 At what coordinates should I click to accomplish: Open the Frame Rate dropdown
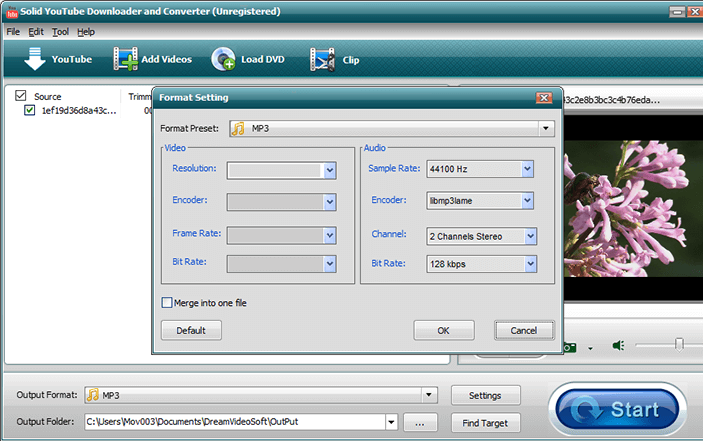(330, 235)
